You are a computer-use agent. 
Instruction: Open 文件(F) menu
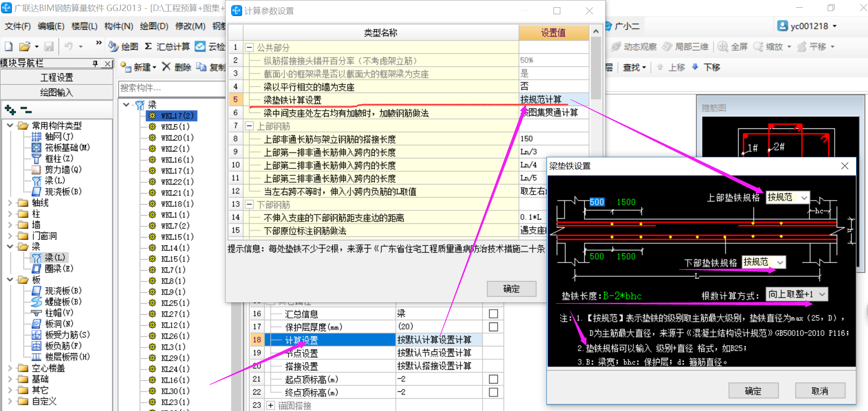(x=17, y=26)
